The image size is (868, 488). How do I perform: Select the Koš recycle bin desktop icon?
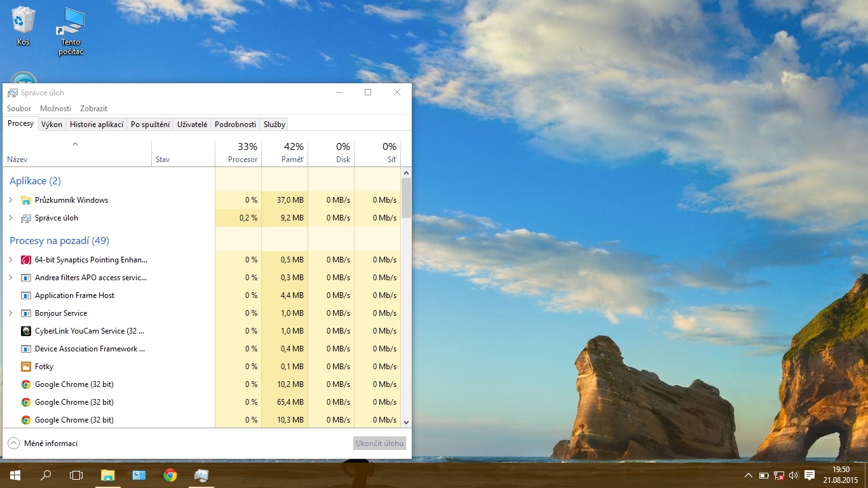pos(24,27)
